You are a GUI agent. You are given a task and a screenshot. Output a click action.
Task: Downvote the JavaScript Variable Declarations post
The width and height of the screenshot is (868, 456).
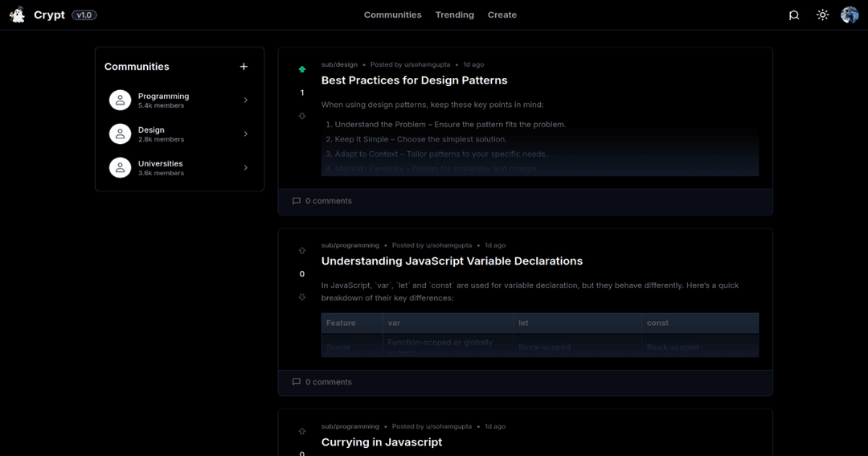302,297
